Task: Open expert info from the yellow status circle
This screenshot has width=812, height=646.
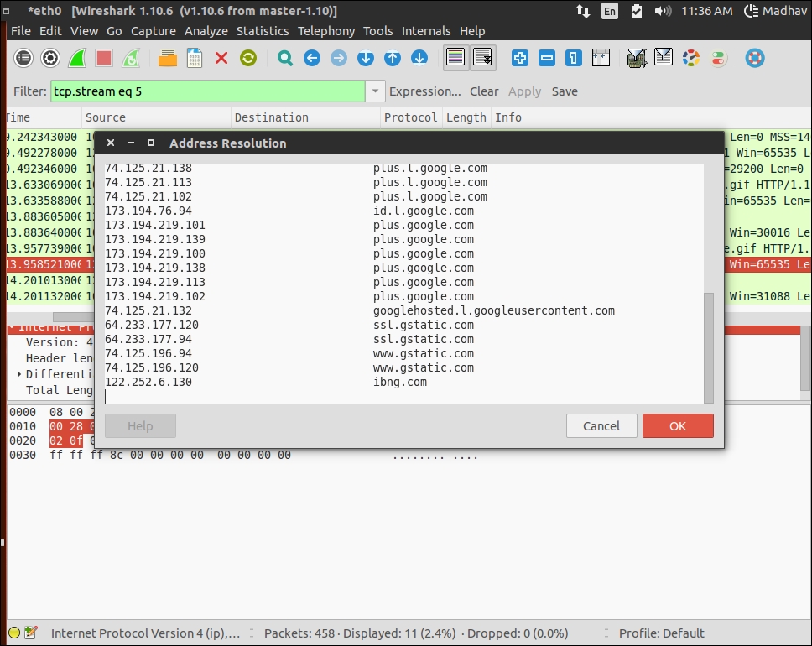Action: click(x=14, y=633)
